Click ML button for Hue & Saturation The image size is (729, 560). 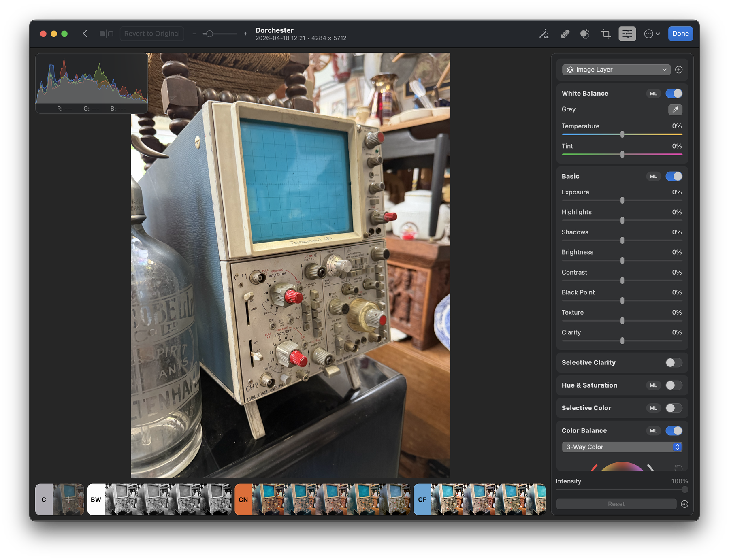pos(653,385)
